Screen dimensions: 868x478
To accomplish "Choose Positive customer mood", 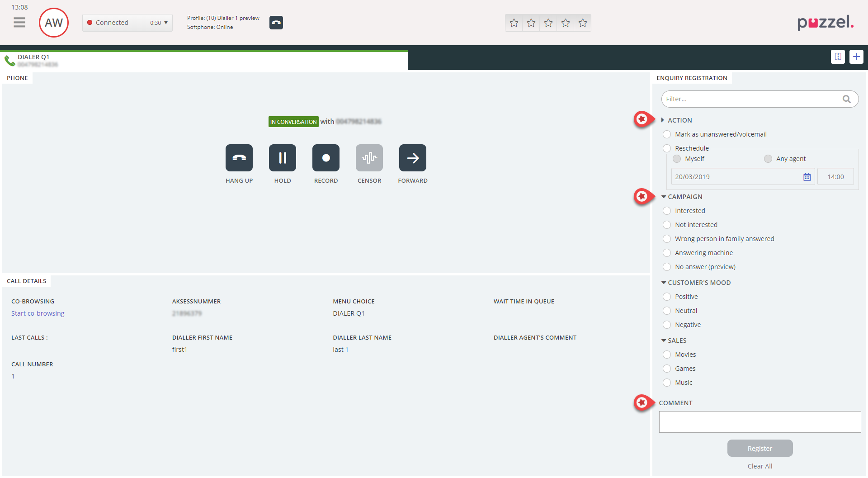I will click(667, 297).
